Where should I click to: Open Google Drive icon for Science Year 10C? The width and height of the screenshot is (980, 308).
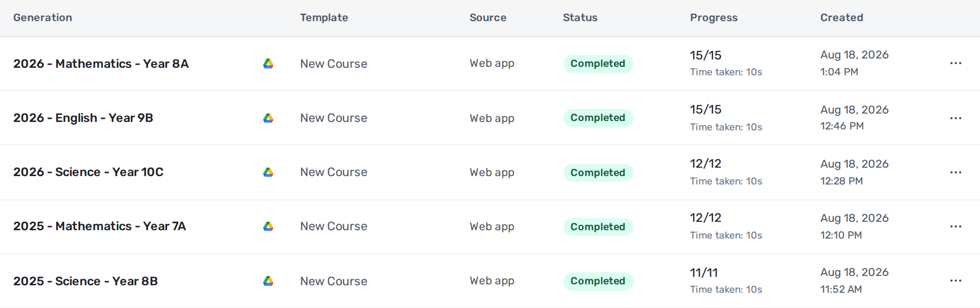[x=268, y=172]
